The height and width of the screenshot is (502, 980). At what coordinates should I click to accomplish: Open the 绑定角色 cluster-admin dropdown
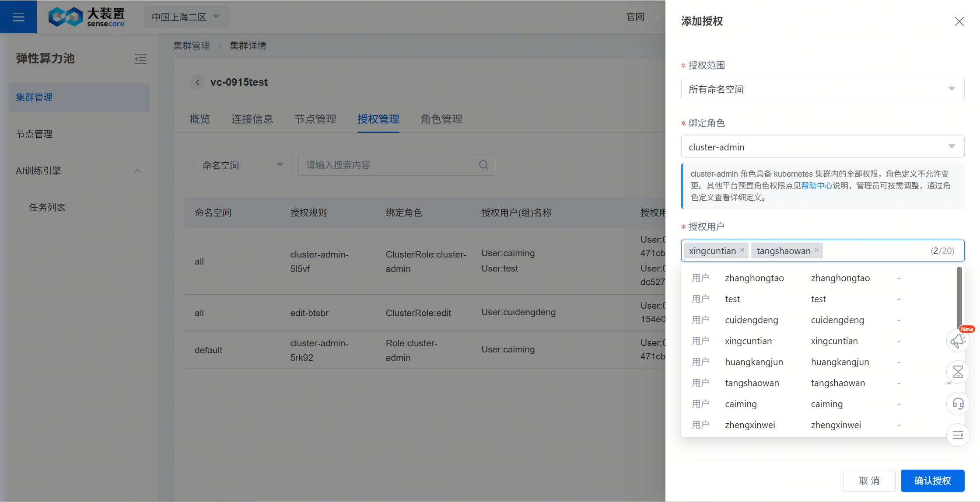point(822,147)
